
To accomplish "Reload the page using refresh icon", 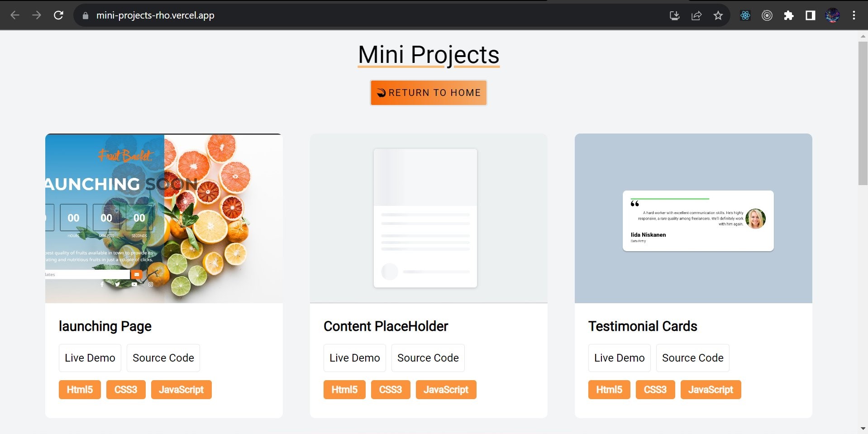I will [58, 15].
